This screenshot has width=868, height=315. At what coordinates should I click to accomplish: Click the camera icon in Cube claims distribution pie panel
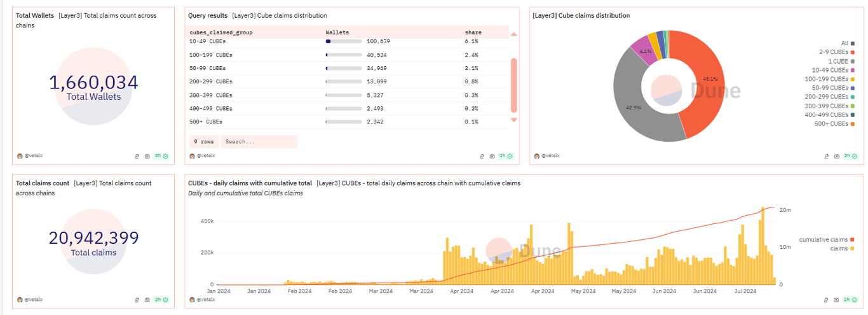point(837,156)
